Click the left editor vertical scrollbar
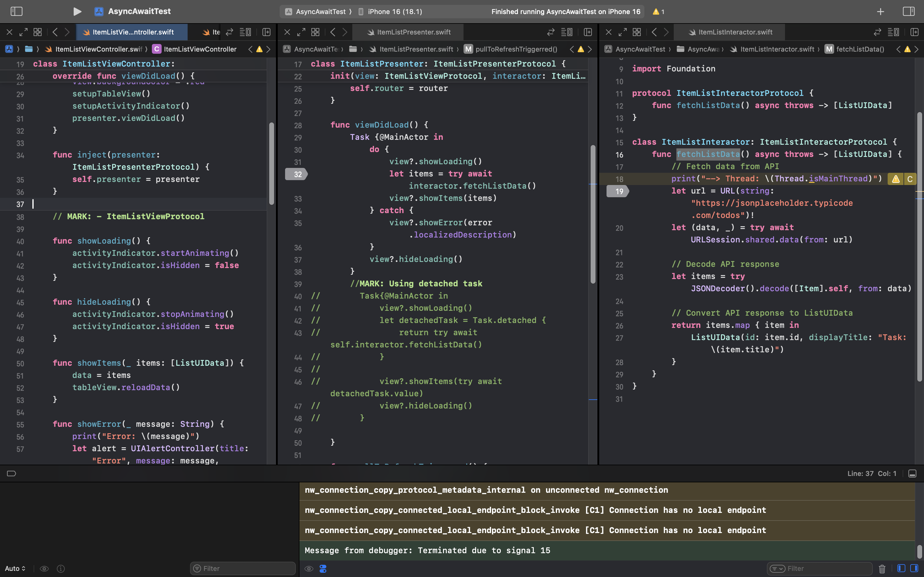 tap(271, 163)
